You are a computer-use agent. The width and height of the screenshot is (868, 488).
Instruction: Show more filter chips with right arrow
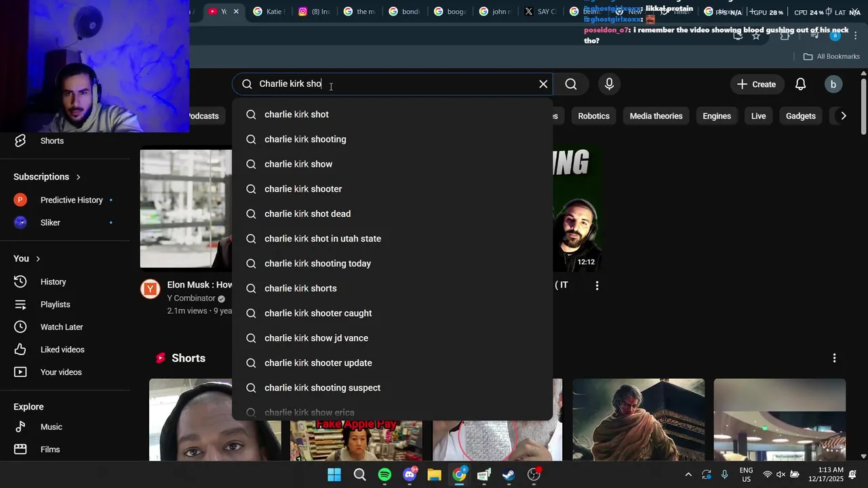[x=843, y=116]
